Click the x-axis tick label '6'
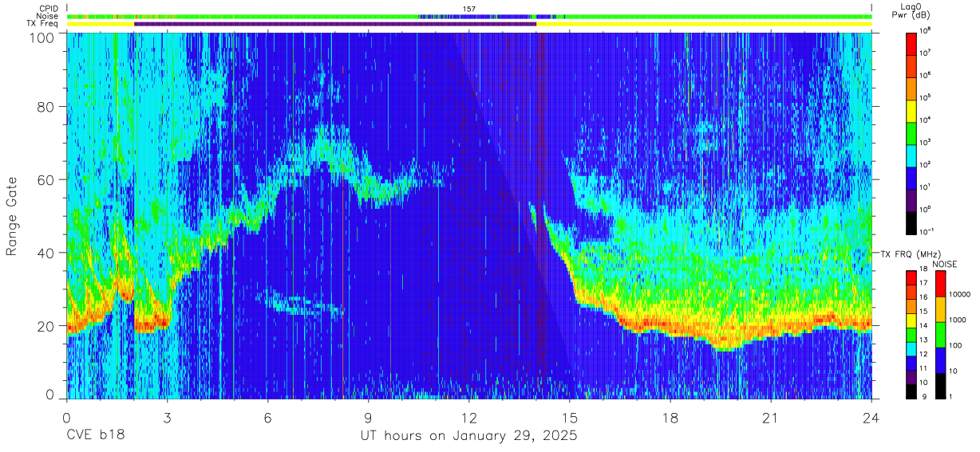 coord(267,418)
